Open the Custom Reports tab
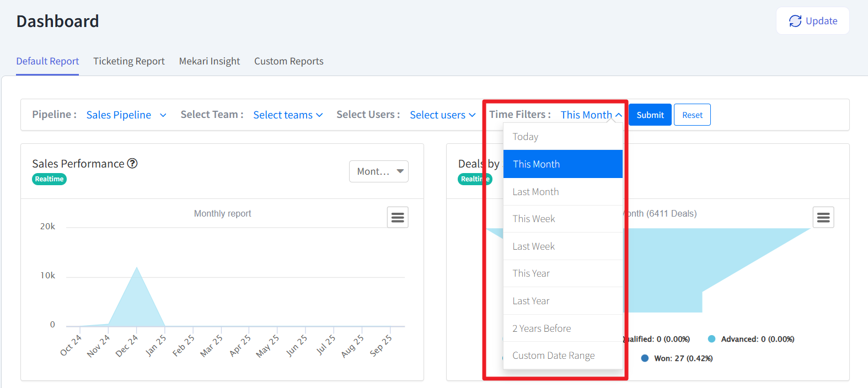This screenshot has height=388, width=868. tap(289, 61)
